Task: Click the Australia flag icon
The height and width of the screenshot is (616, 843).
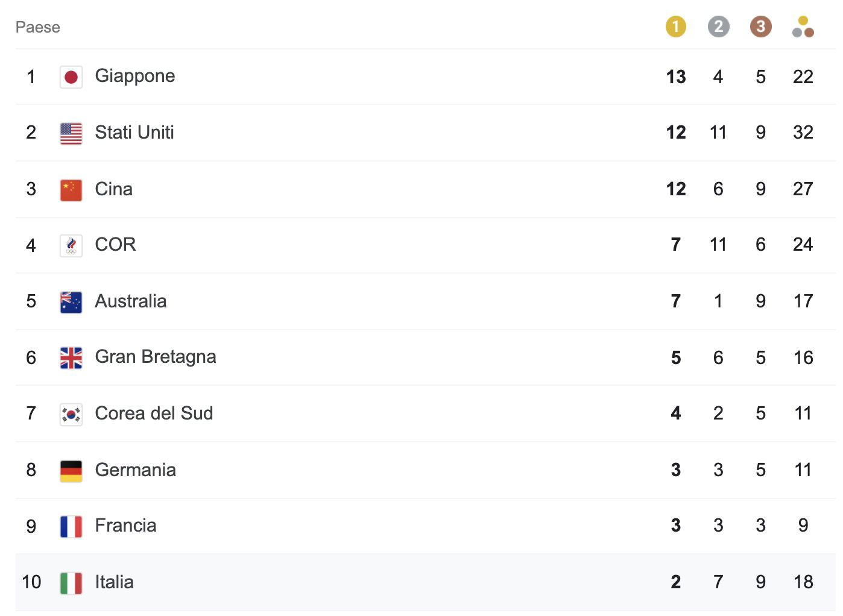Action: click(x=71, y=302)
